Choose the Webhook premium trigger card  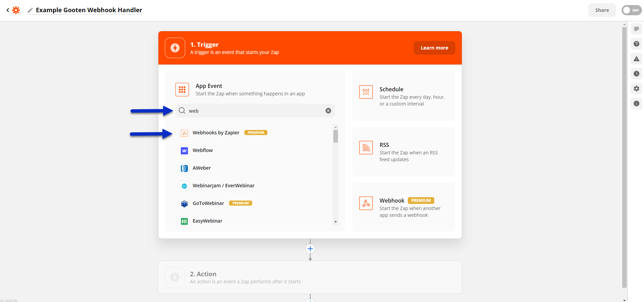pos(403,207)
